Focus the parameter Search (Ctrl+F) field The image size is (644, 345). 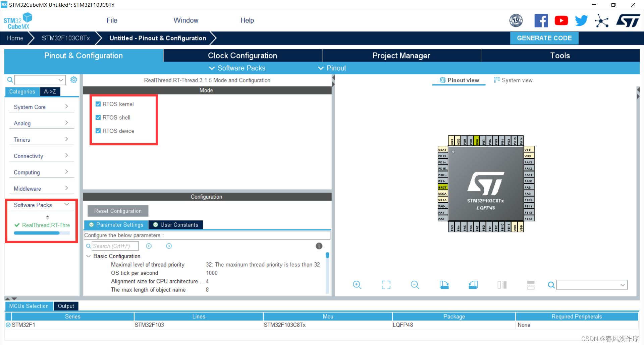pos(115,246)
